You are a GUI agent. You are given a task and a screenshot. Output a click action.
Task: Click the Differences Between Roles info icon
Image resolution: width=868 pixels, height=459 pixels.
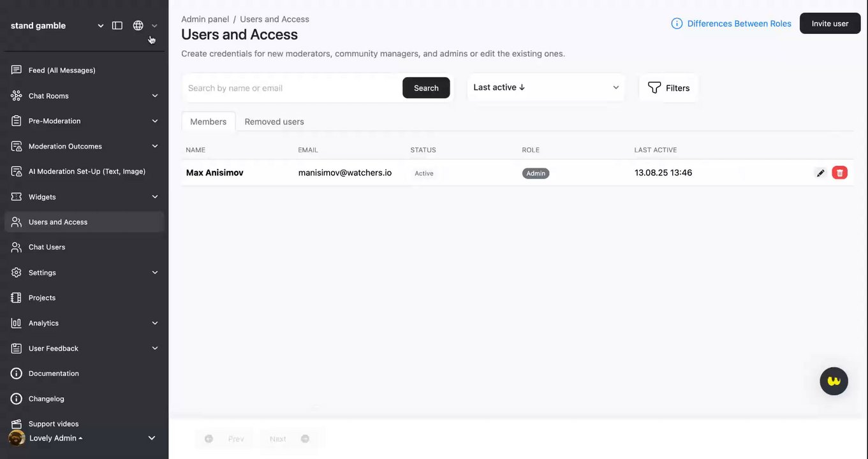(x=677, y=24)
